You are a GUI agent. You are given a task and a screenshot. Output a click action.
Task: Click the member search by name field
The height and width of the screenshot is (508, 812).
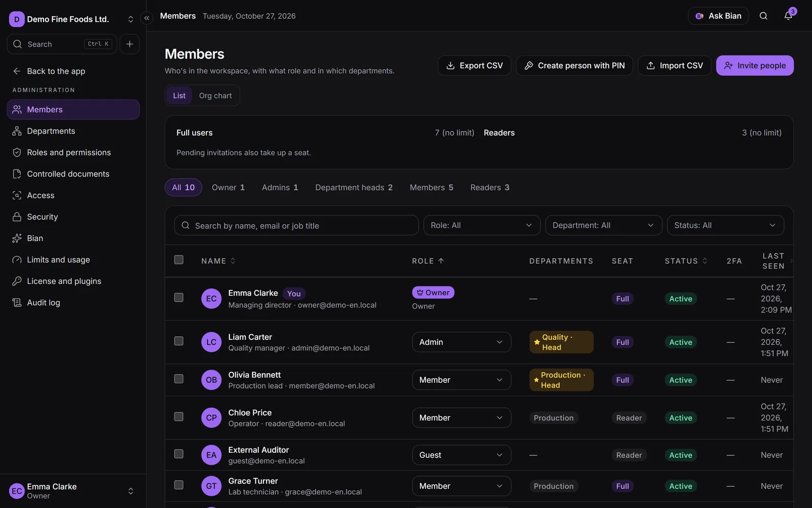coord(296,226)
